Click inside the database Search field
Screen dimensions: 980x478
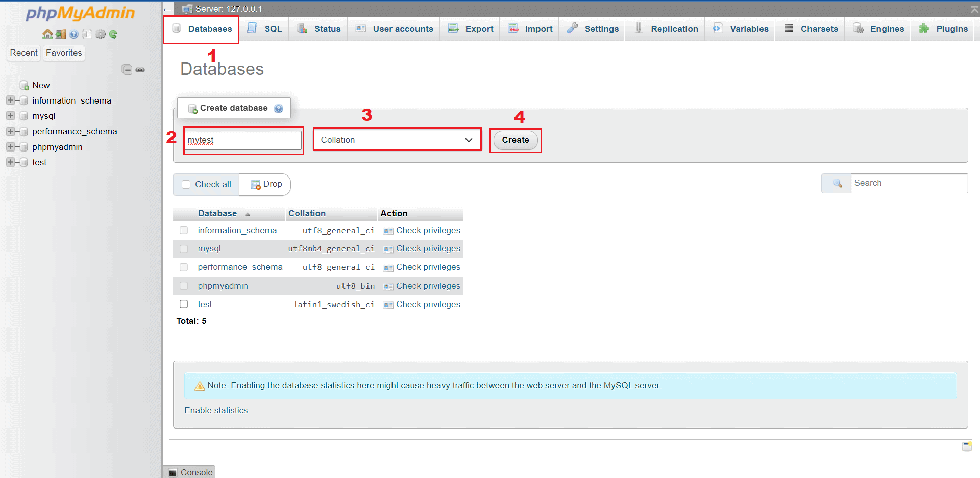(909, 183)
